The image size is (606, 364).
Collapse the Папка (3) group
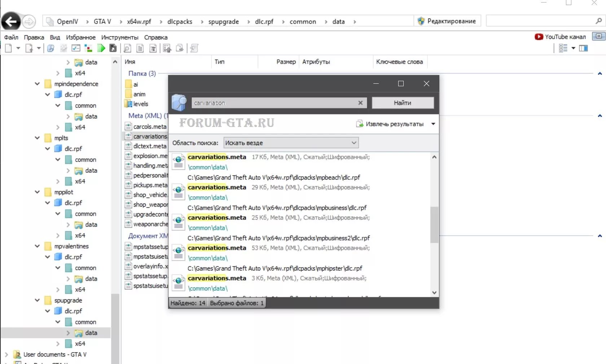click(x=600, y=74)
